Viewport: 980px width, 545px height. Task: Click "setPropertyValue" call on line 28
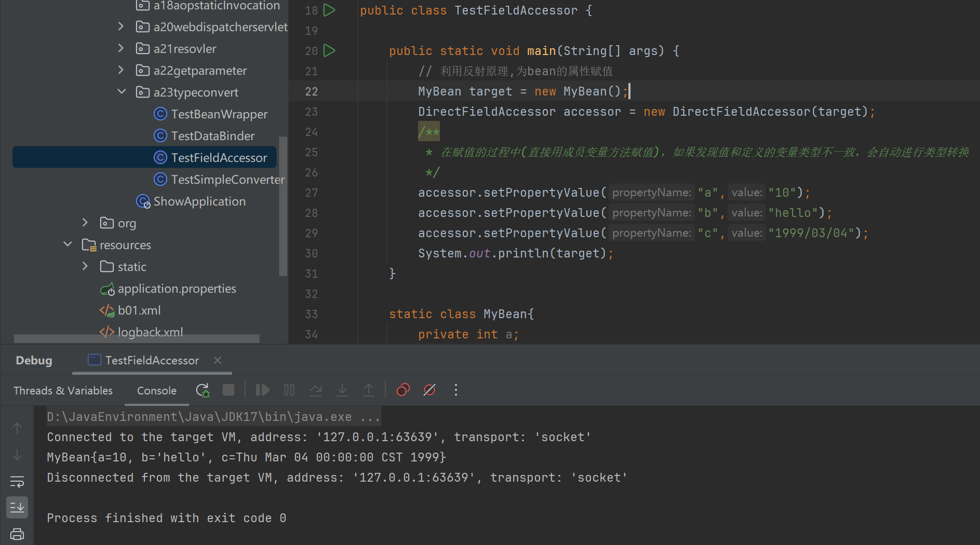(x=541, y=213)
